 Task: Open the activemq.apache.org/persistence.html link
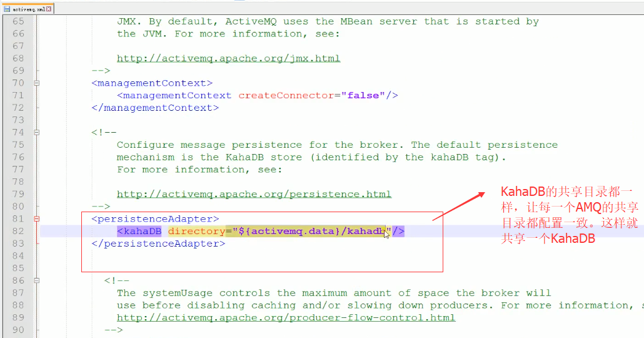pyautogui.click(x=254, y=194)
